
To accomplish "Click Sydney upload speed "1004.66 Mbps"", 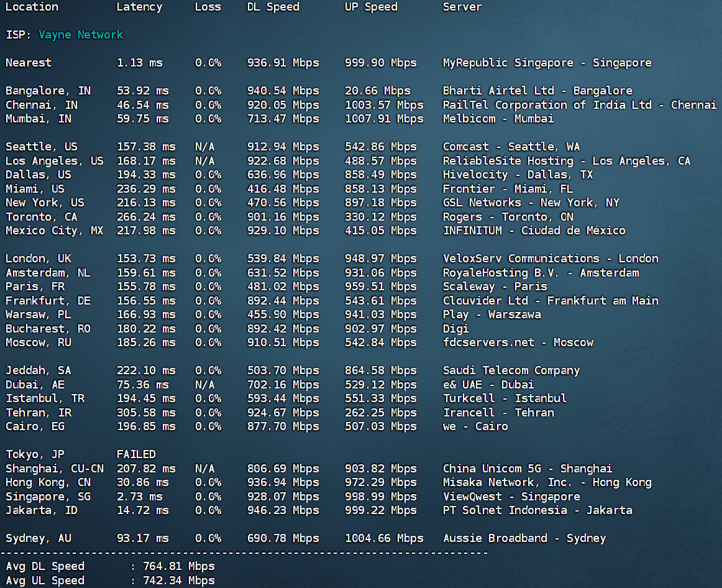I will point(384,538).
